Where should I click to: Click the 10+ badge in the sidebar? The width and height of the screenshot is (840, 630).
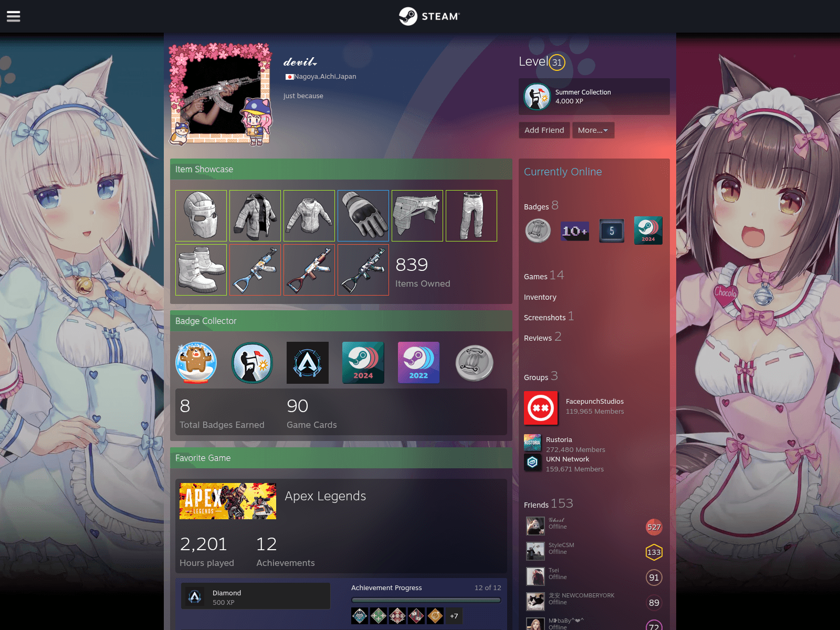pyautogui.click(x=575, y=231)
